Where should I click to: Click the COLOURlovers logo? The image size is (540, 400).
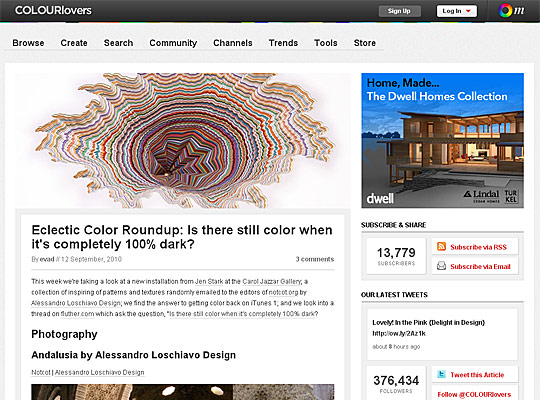tap(53, 10)
